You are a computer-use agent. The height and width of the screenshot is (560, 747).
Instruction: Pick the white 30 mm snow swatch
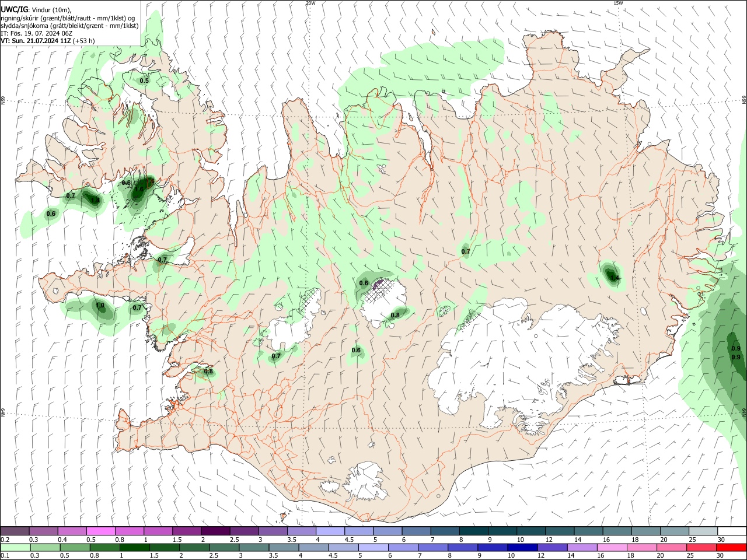pyautogui.click(x=731, y=531)
